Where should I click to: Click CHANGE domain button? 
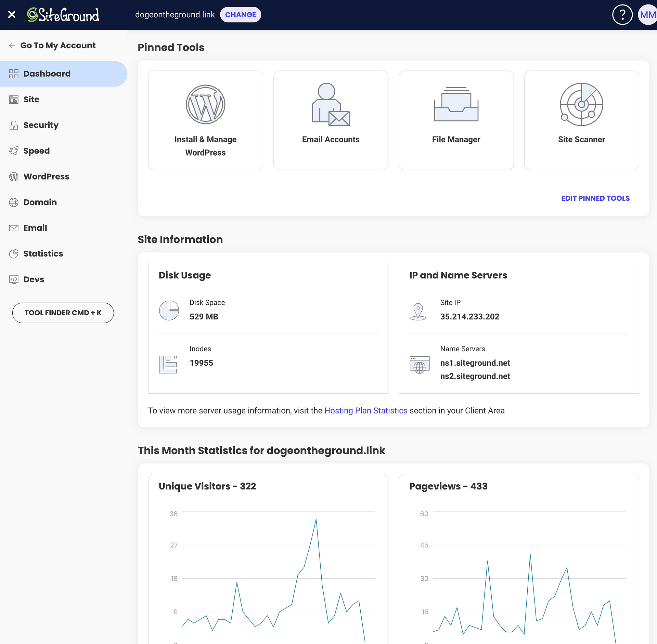(240, 15)
